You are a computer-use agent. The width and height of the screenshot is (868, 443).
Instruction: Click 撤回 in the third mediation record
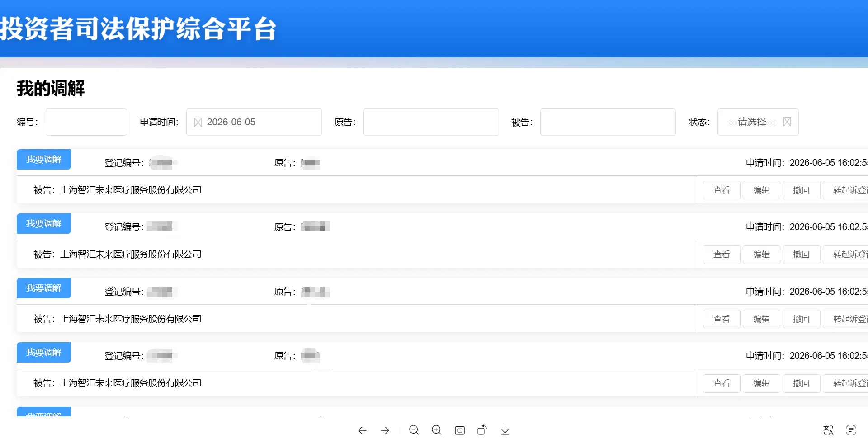tap(802, 319)
